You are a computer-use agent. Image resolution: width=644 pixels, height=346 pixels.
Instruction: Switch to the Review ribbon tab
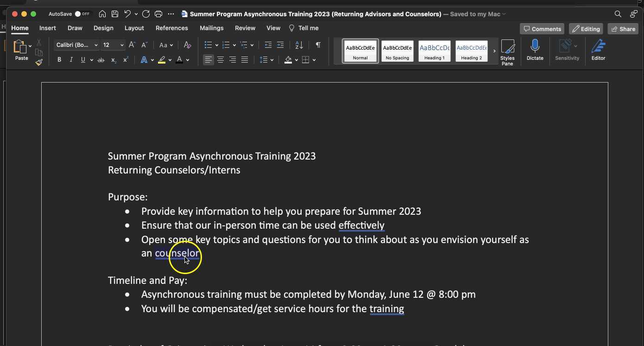245,28
